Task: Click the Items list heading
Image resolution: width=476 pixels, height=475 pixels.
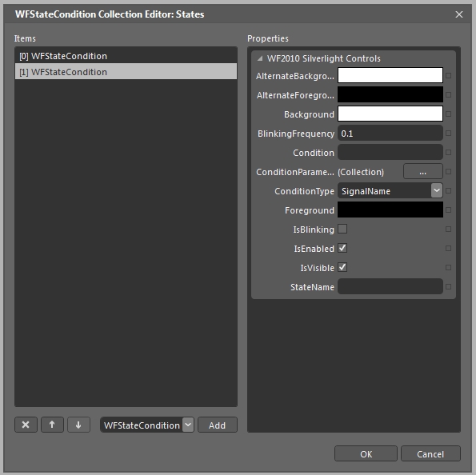Action: (25, 38)
